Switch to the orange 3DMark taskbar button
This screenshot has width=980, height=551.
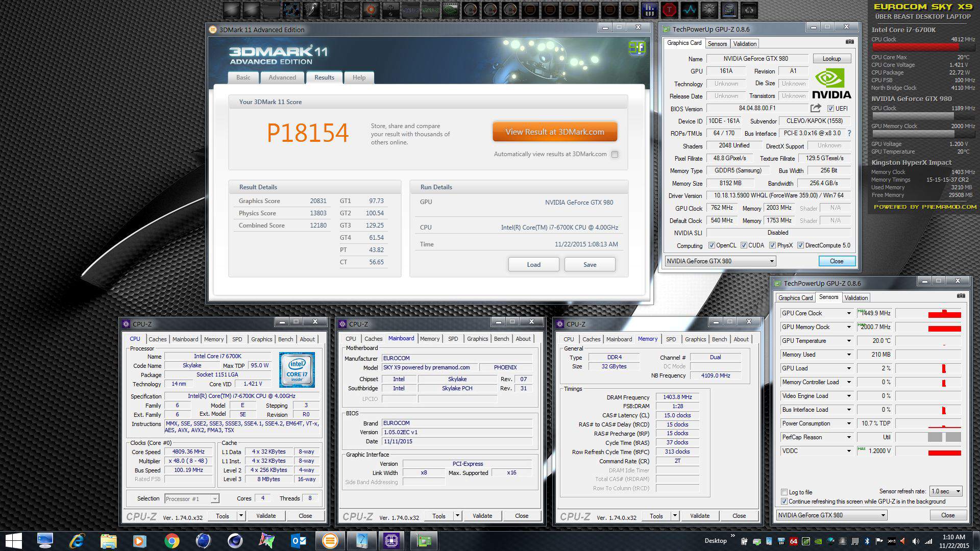[330, 541]
